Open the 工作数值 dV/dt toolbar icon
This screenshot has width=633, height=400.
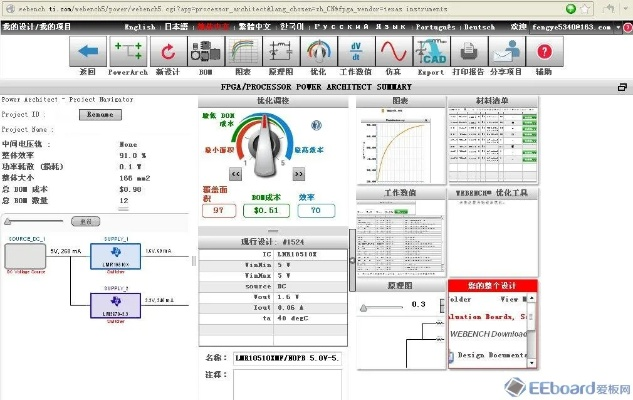[354, 50]
